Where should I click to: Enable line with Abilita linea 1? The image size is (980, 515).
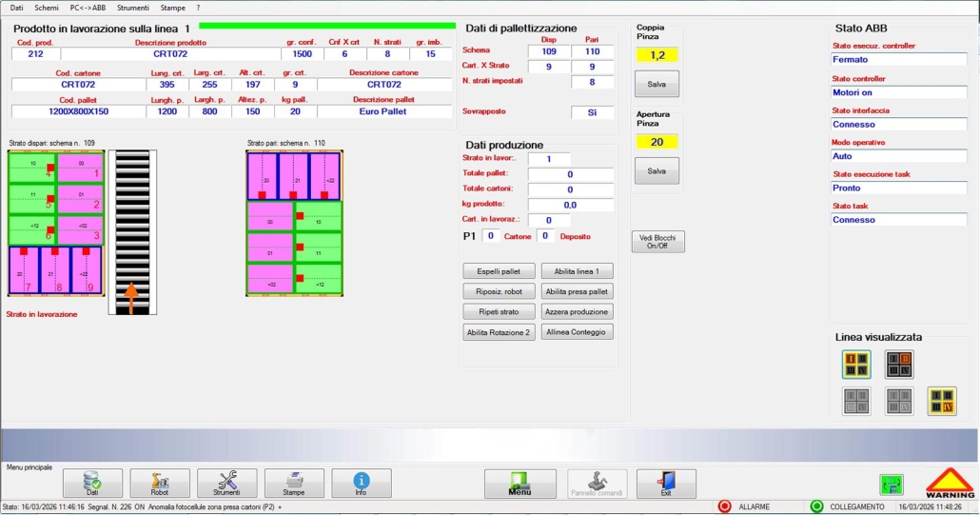577,271
